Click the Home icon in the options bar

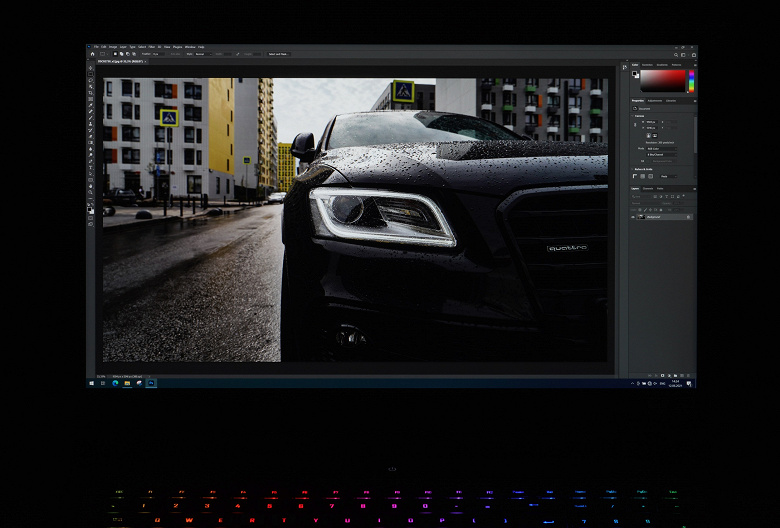tap(92, 54)
